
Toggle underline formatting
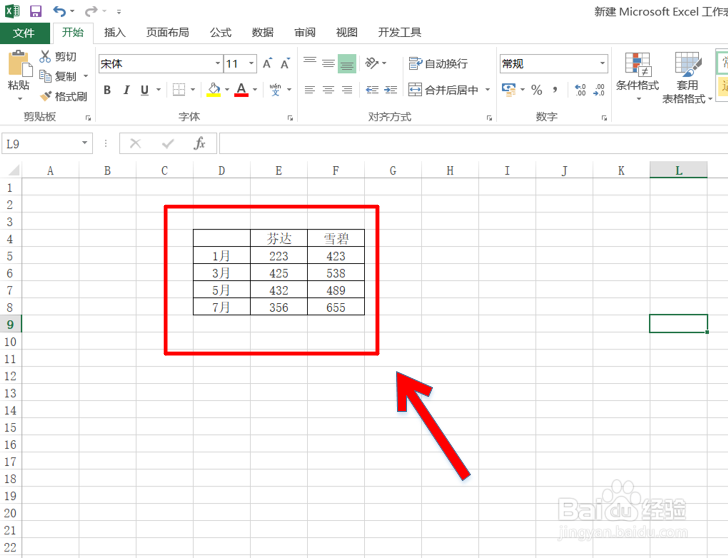click(144, 90)
